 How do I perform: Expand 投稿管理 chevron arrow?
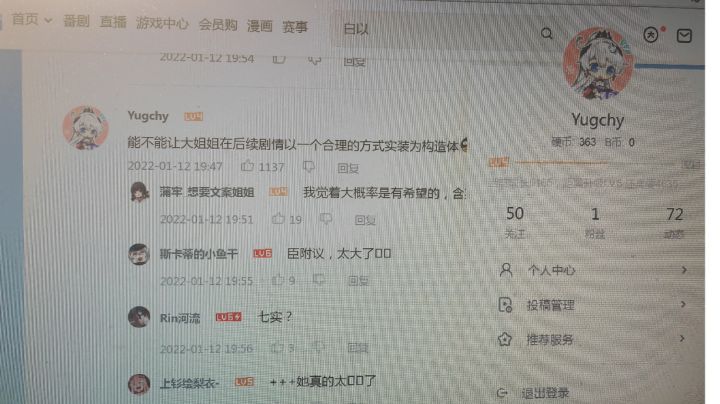[683, 304]
